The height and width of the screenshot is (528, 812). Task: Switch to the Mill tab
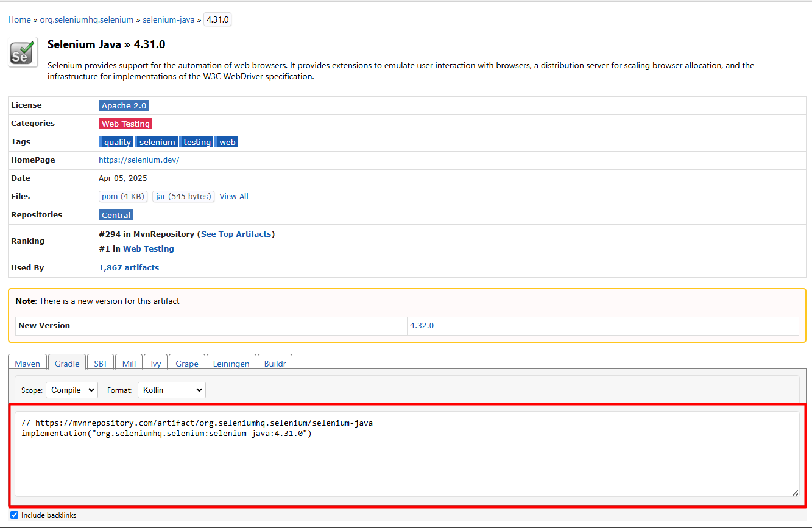[129, 363]
